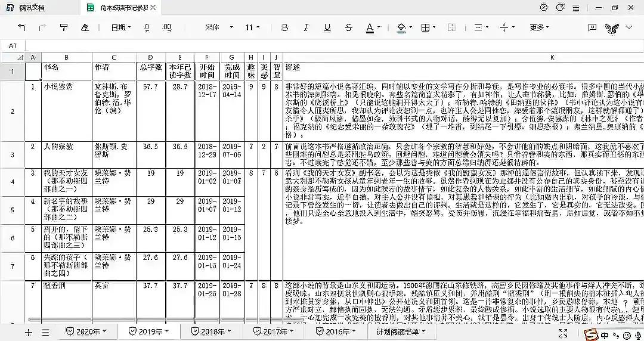Click the butterfly user avatar
The image size is (644, 341).
(612, 28)
